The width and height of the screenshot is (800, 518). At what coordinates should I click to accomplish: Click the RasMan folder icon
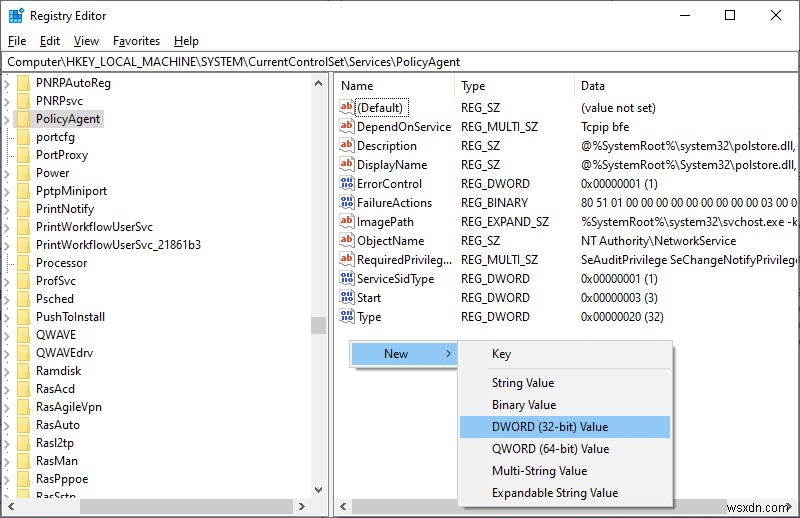coord(23,461)
